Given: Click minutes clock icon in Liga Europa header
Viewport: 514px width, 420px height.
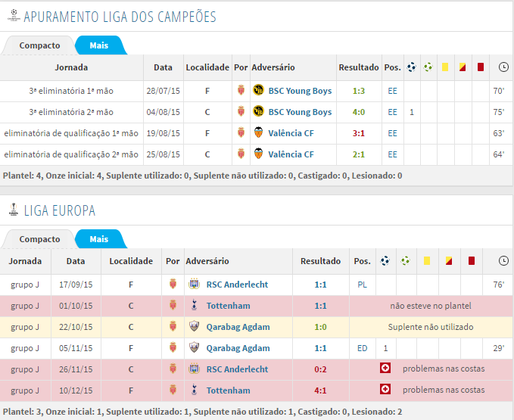Looking at the screenshot, I should click(503, 261).
